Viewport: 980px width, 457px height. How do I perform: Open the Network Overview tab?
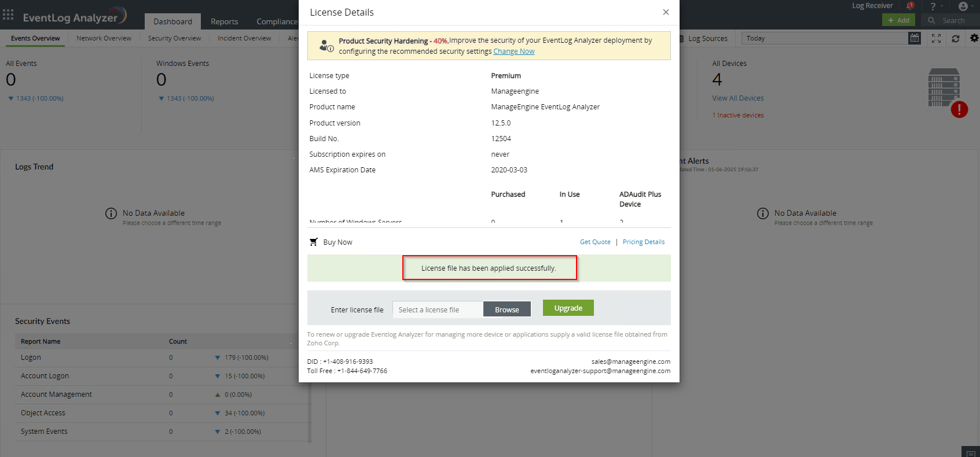[x=104, y=38]
